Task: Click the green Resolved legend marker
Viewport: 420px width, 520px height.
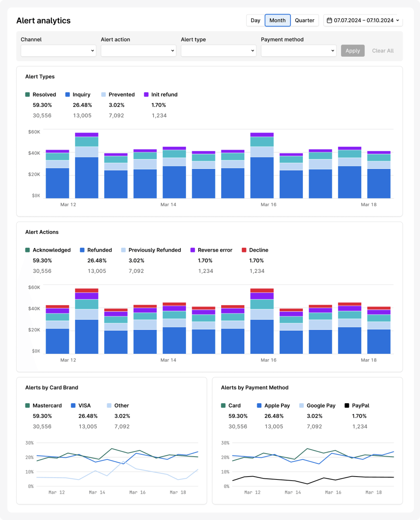Action: tap(28, 94)
